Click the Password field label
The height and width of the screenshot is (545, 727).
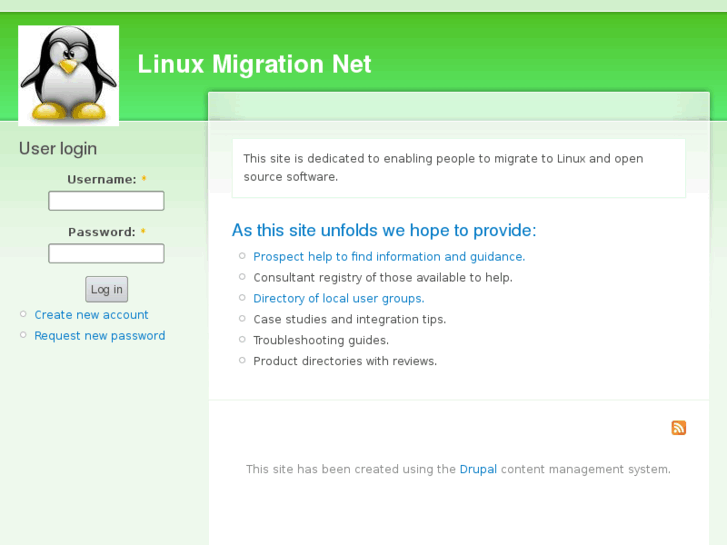click(102, 232)
